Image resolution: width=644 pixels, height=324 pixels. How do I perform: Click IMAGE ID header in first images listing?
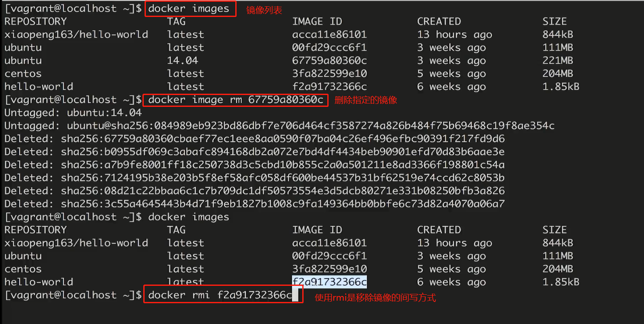tap(317, 22)
